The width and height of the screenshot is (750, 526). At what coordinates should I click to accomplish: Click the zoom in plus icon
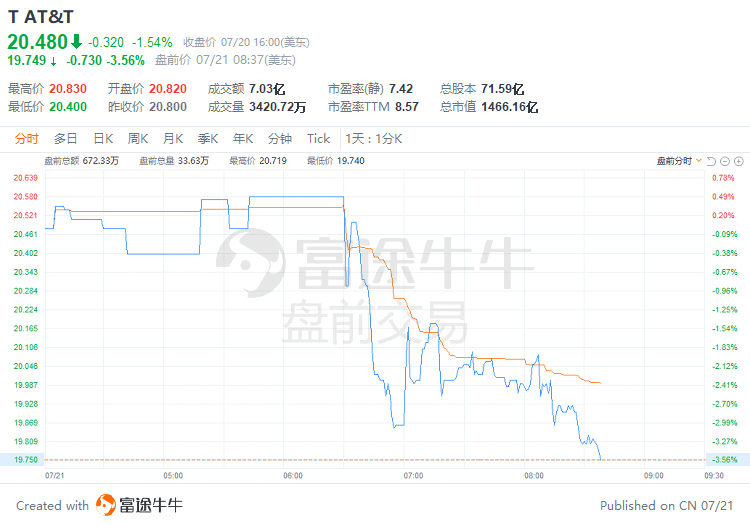[x=738, y=160]
